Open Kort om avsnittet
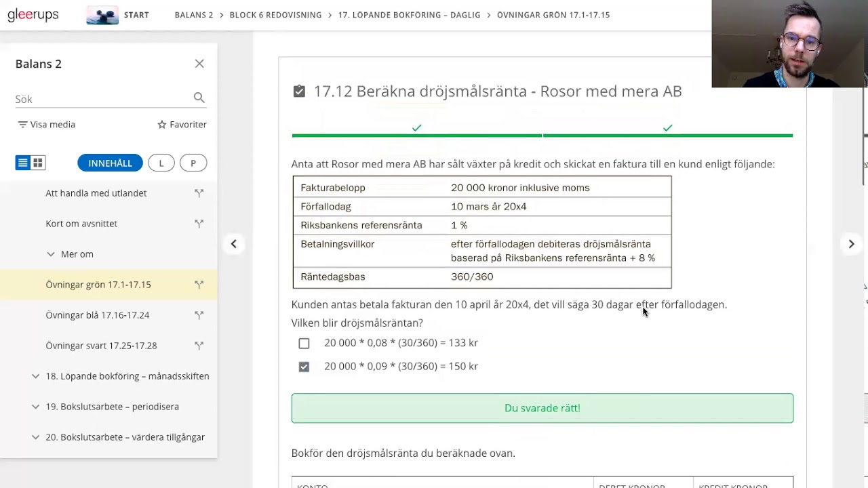Viewport: 868px width, 488px height. tap(81, 224)
